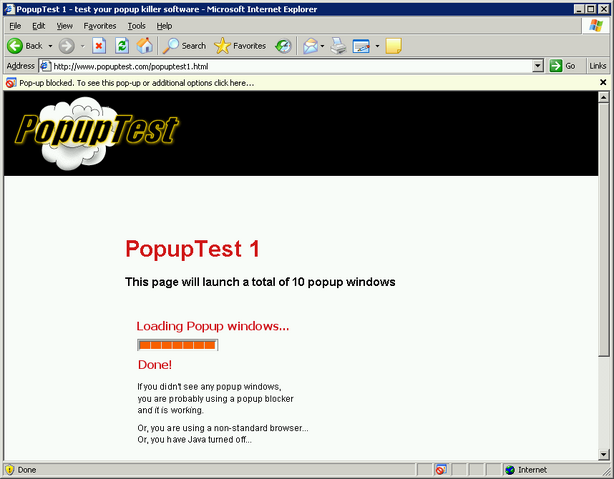Click the orange loading progress bar
Screen dimensions: 614x479
[178, 345]
